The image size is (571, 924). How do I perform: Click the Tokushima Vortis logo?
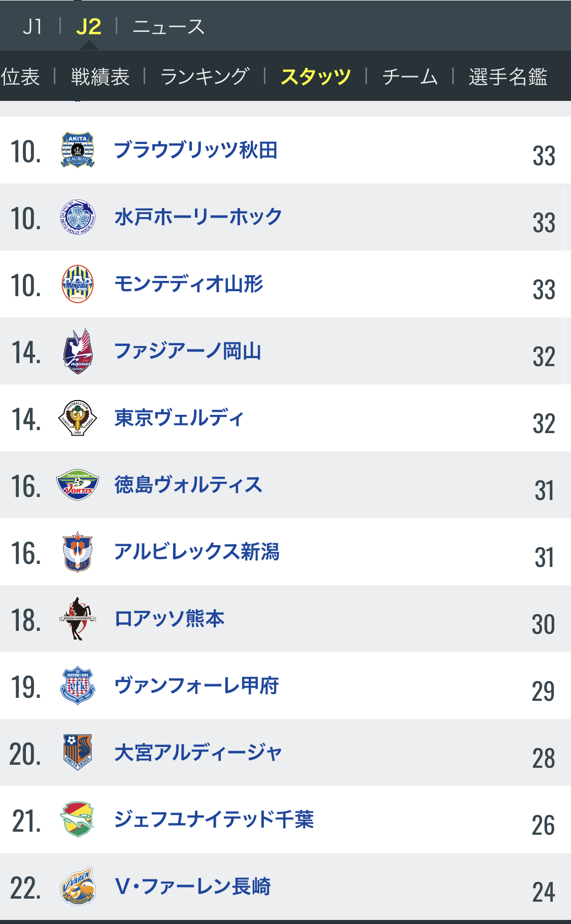pos(78,485)
